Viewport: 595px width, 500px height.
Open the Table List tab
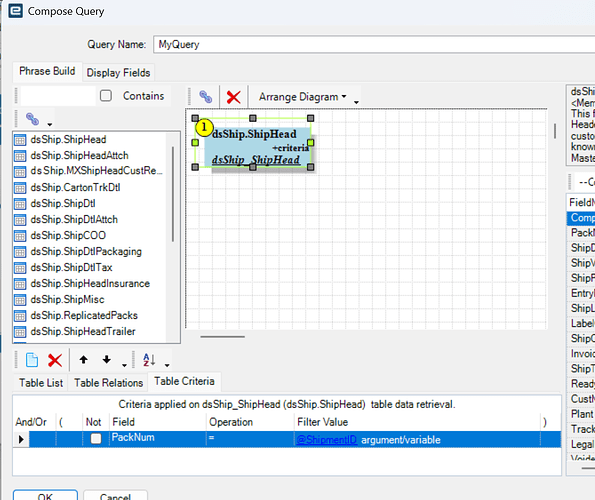tap(41, 383)
